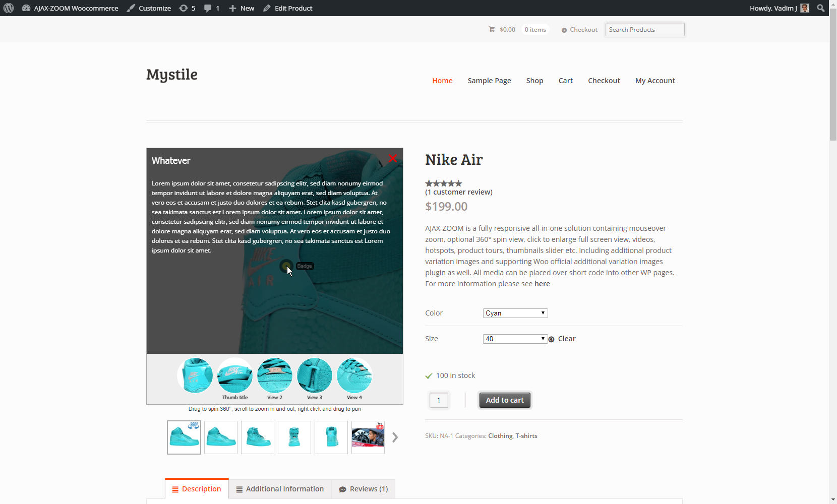837x504 pixels.
Task: Open the Size dropdown showing 40
Action: 515,339
